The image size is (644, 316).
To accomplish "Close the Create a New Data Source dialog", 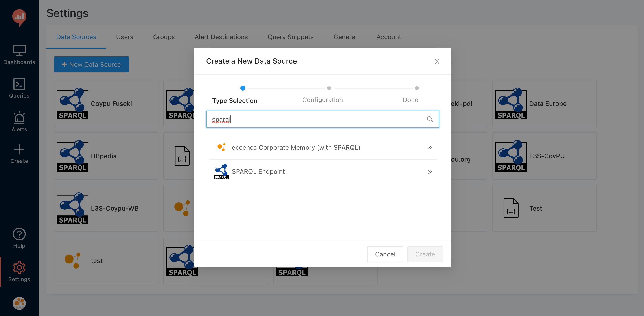I will (x=437, y=61).
